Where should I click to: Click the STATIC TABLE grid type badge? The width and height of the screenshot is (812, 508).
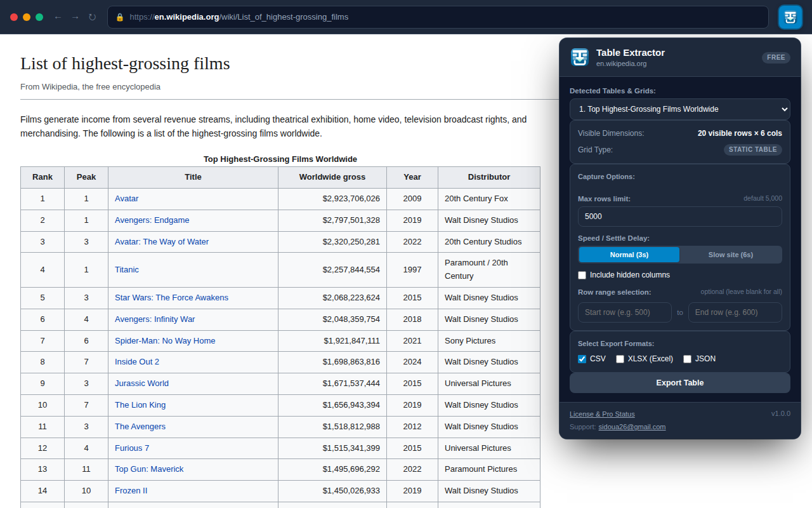(753, 150)
